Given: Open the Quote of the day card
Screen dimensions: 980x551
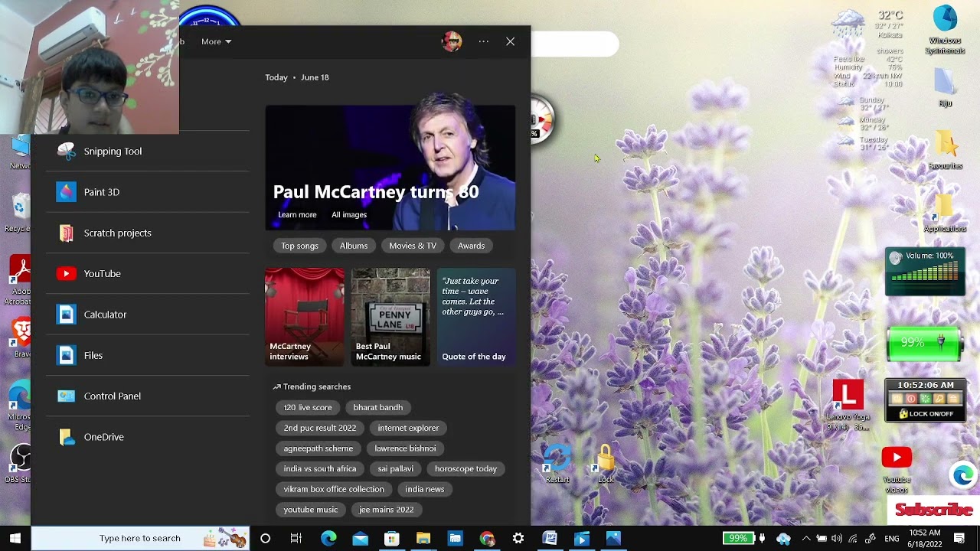Looking at the screenshot, I should 476,316.
